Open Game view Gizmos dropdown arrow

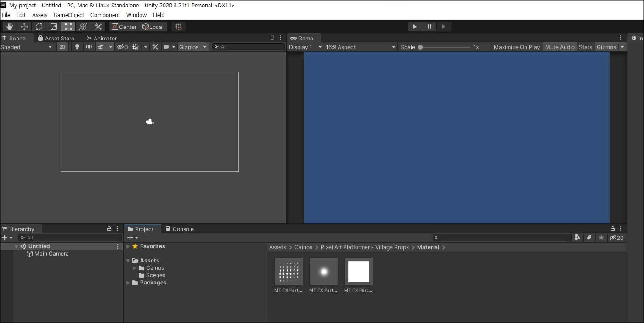[x=622, y=47]
